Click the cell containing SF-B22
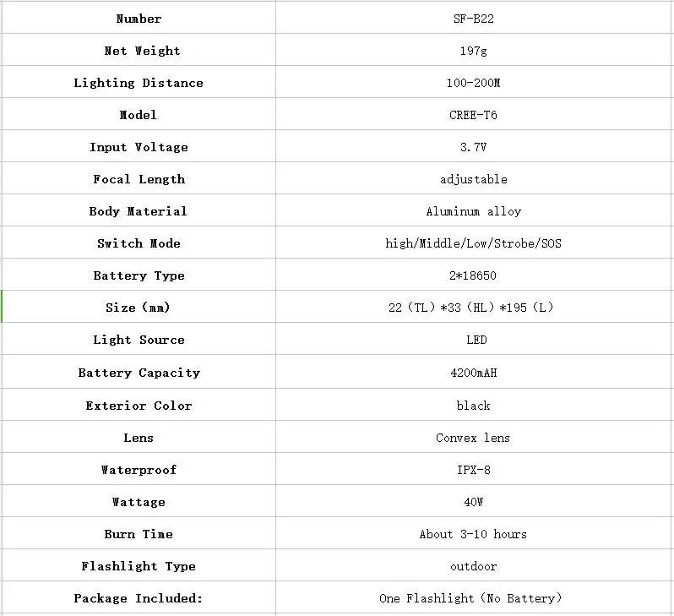The width and height of the screenshot is (674, 616). (473, 18)
